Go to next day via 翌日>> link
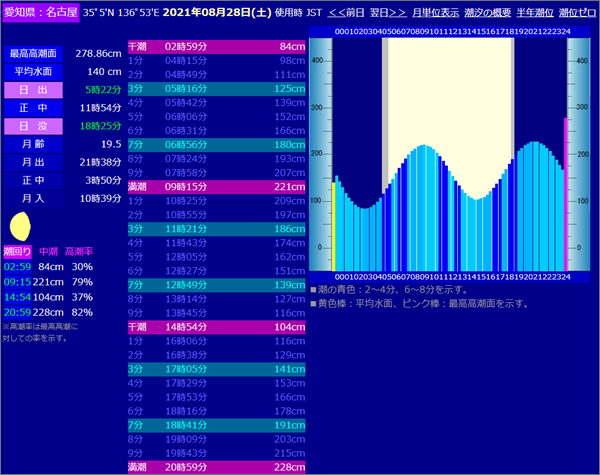This screenshot has width=600, height=475. (388, 13)
